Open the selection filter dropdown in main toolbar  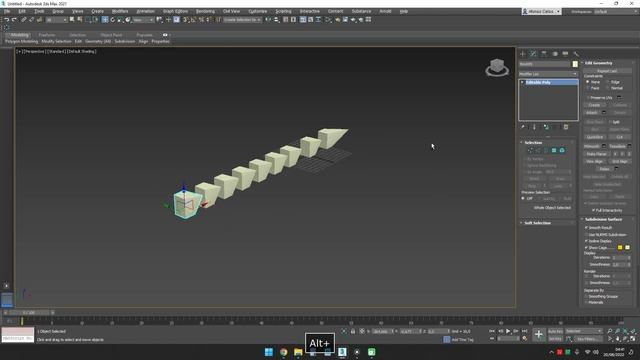point(56,20)
